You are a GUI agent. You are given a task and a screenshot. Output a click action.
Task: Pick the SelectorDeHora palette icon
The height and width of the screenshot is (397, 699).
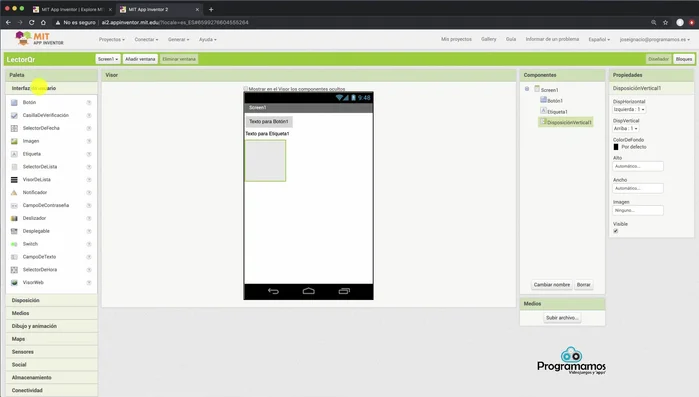(14, 270)
